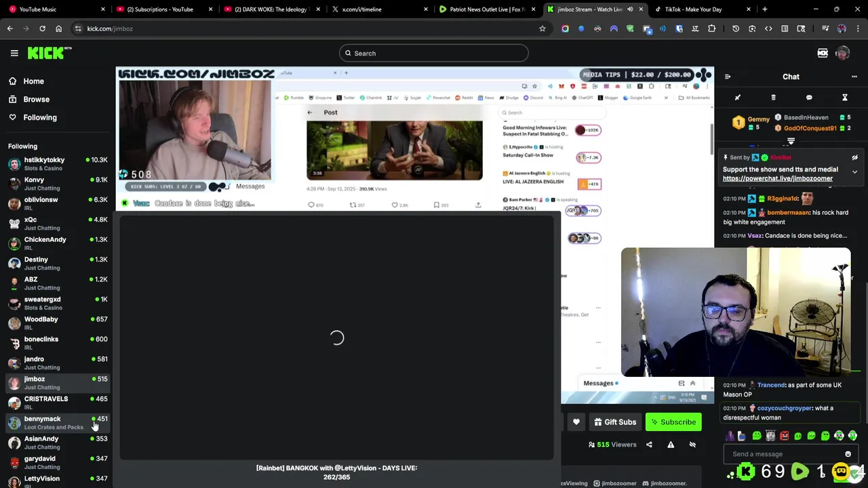Open the powerchat.live/jimbozoomer link

point(778,179)
